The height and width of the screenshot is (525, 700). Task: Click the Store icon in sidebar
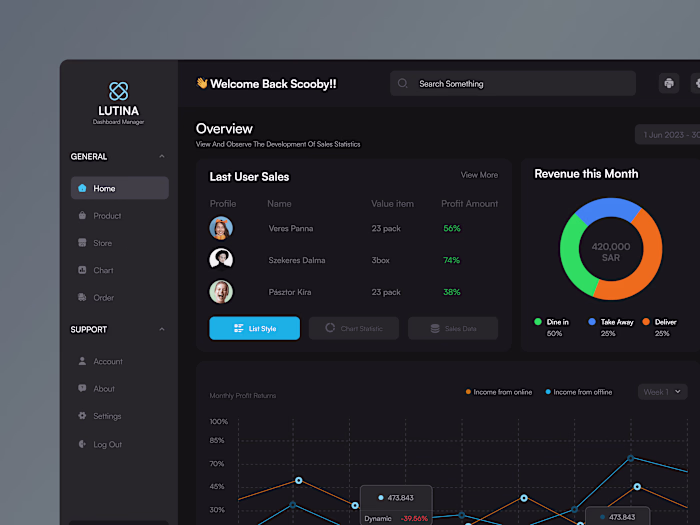82,242
